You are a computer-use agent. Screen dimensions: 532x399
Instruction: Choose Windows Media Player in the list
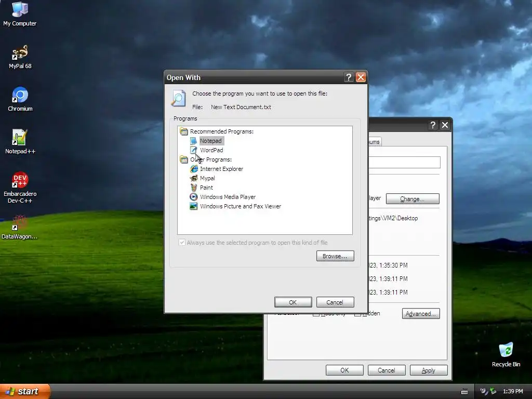pos(228,197)
